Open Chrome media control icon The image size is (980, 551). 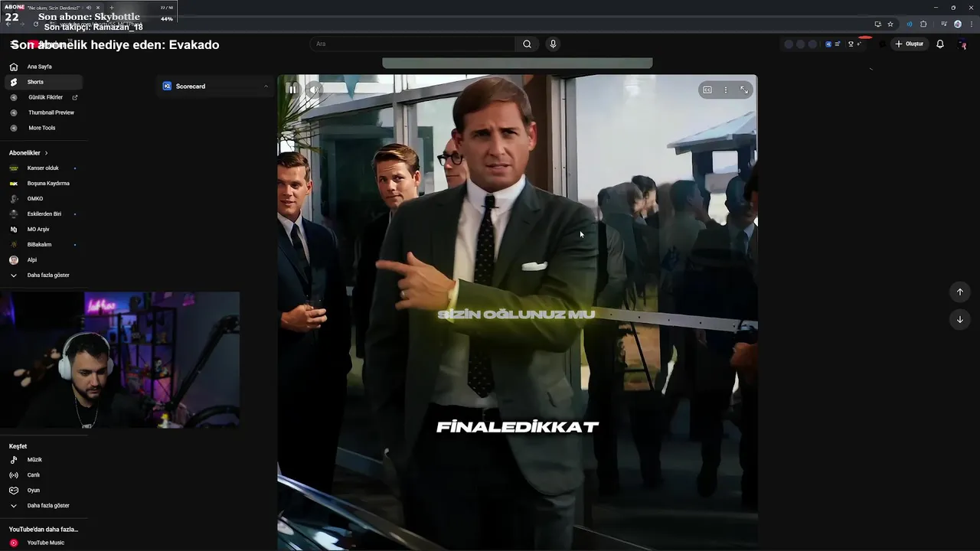(944, 24)
